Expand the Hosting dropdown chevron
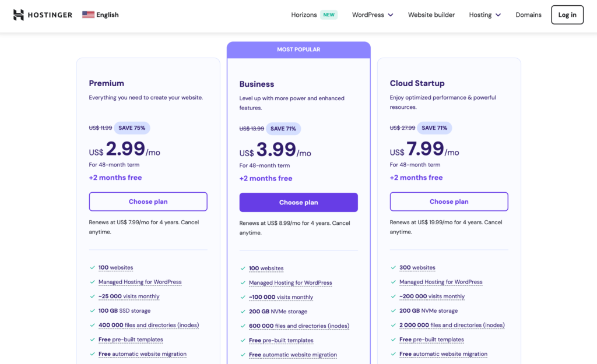The width and height of the screenshot is (597, 364). (498, 15)
